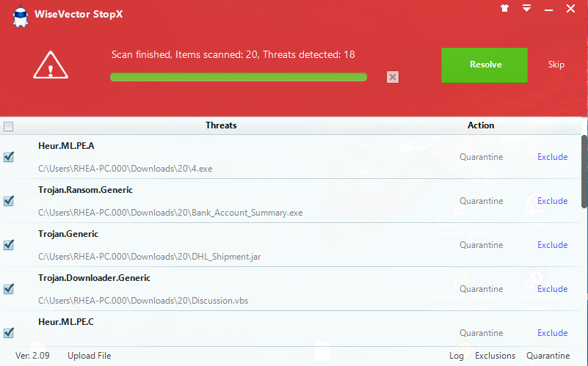
Task: Select the Heur.ML.PE.A threat name
Action: [x=66, y=146]
